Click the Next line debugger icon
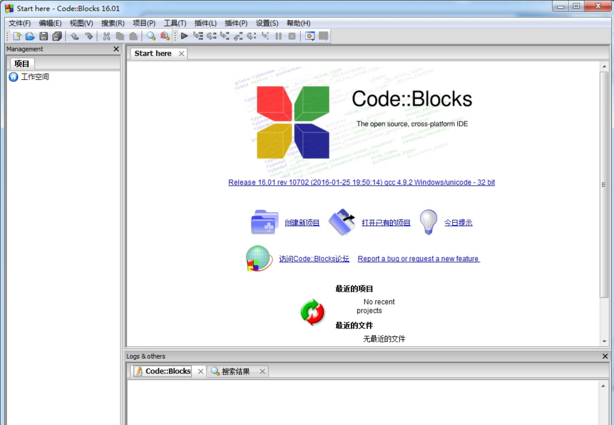The width and height of the screenshot is (614, 425). pos(211,36)
